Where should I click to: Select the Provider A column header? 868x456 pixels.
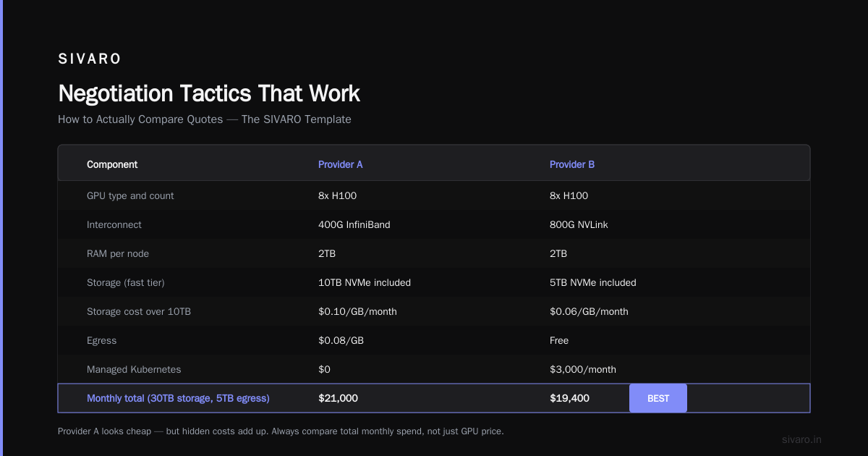coord(341,164)
